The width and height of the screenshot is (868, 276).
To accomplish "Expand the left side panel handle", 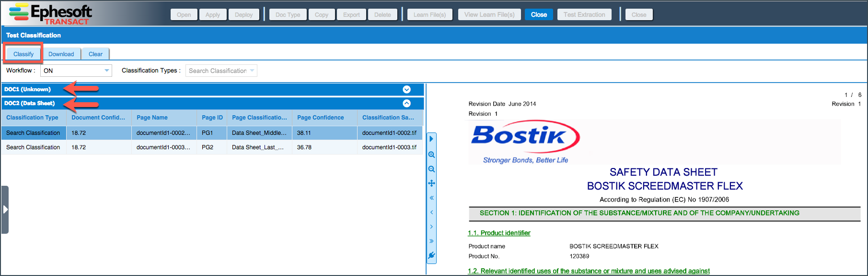I will click(5, 210).
